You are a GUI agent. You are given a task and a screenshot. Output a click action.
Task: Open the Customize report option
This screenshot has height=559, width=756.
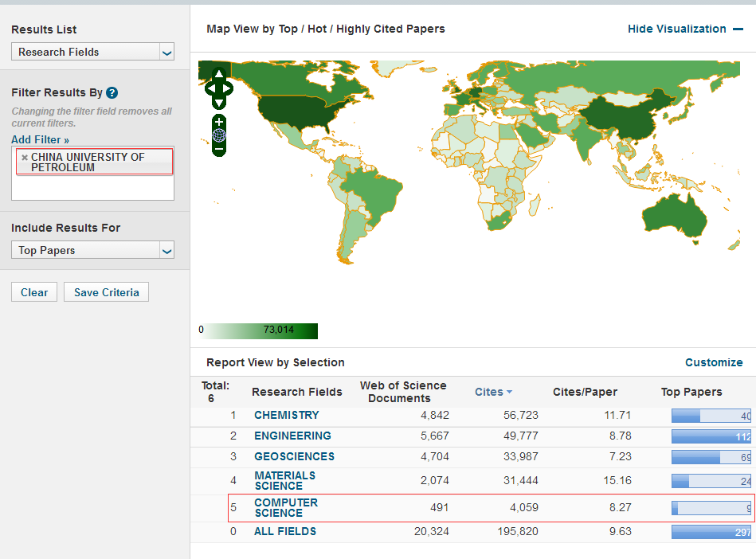click(x=713, y=362)
